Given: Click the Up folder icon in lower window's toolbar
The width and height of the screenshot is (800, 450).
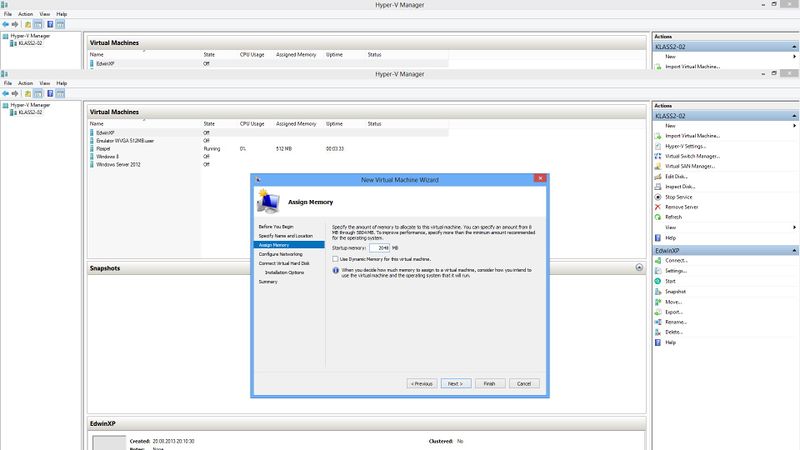Looking at the screenshot, I should (28, 93).
